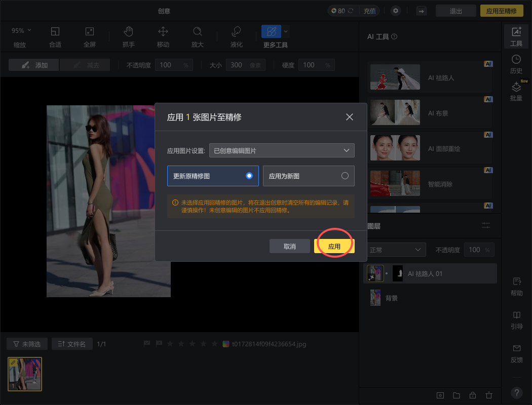The height and width of the screenshot is (405, 532).
Task: Open settings gear in top bar
Action: 396,11
